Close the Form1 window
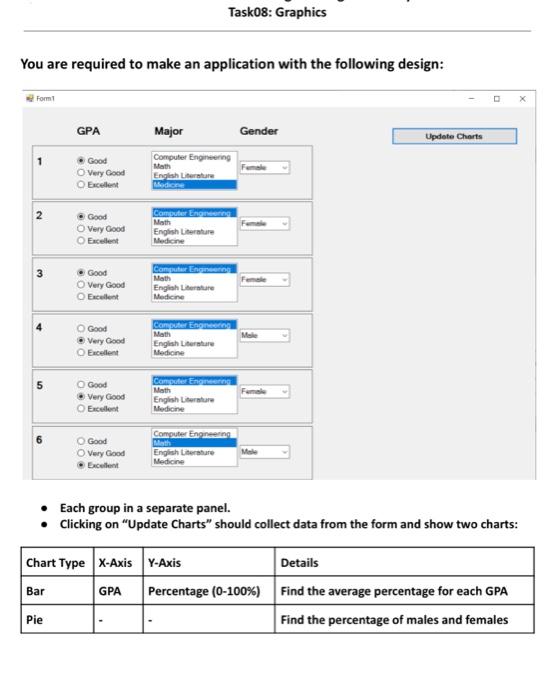 [522, 99]
